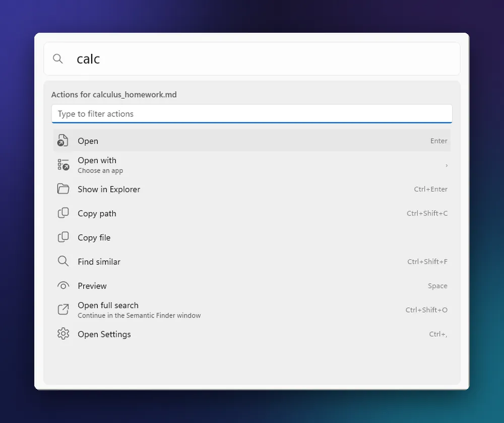Click the Find similar magnifier icon

point(63,261)
